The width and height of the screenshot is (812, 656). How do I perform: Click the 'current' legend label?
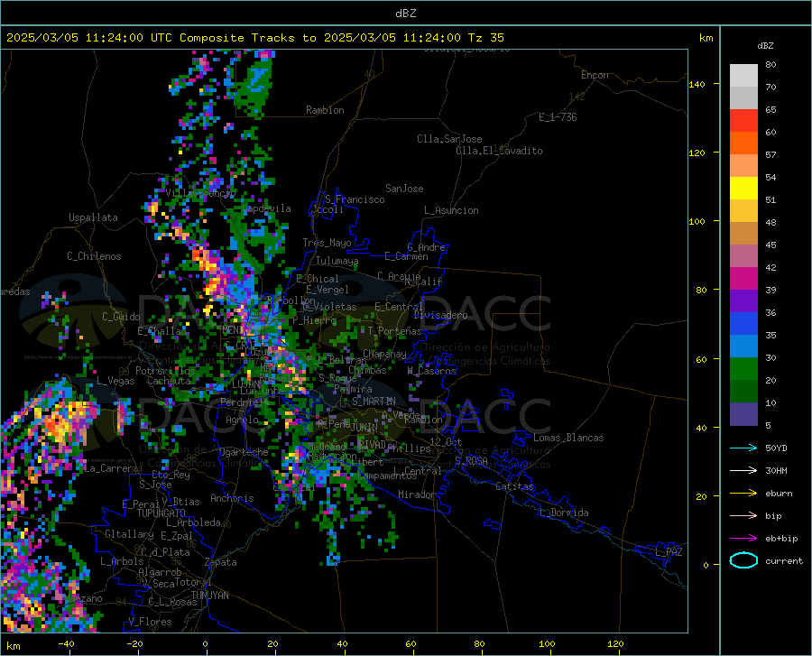[x=784, y=560]
